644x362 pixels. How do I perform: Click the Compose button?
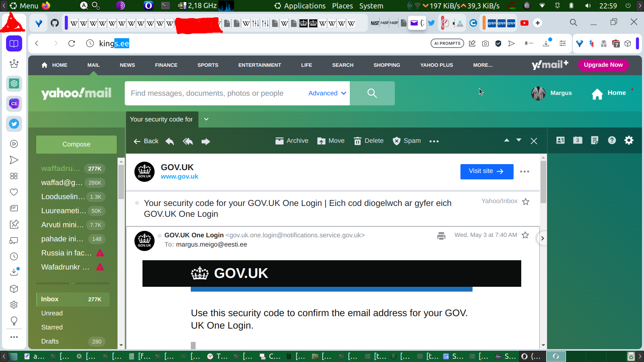tap(76, 144)
